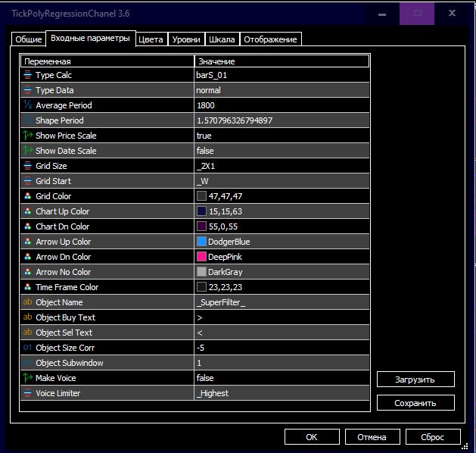Click the OK button
Image resolution: width=476 pixels, height=453 pixels.
[x=312, y=437]
